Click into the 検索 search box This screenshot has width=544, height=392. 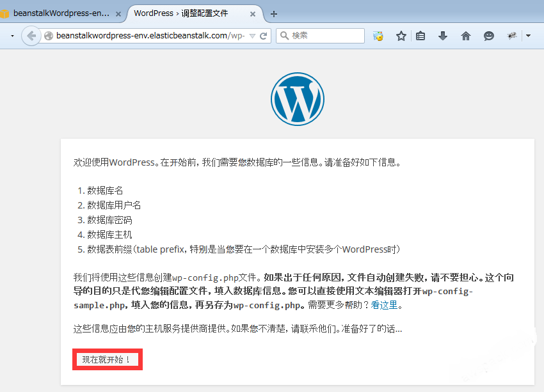tap(320, 36)
